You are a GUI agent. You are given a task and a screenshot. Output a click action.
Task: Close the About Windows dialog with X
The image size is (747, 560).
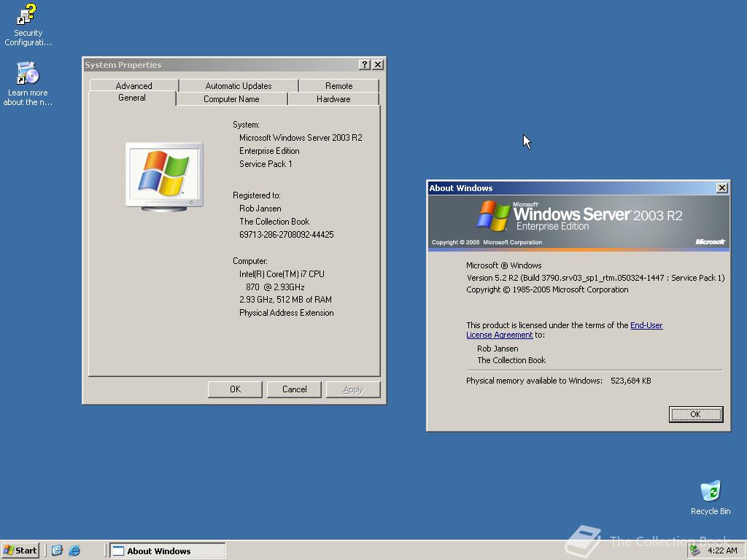[x=722, y=188]
